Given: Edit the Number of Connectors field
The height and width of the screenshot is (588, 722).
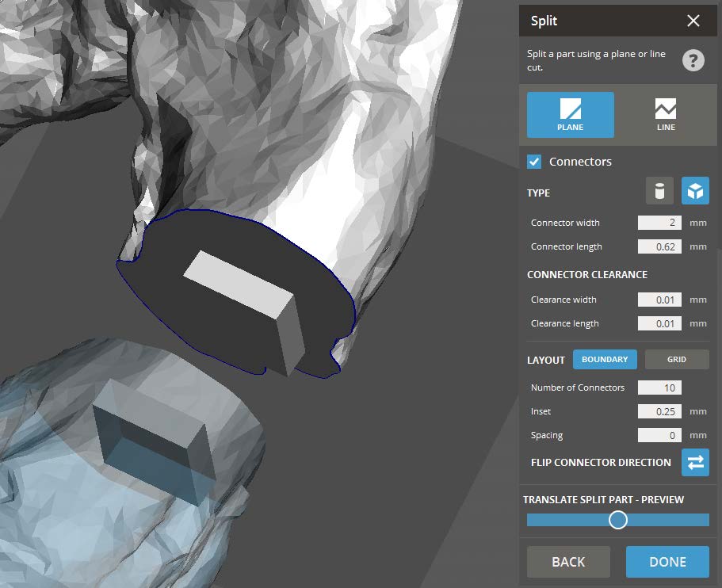Looking at the screenshot, I should coord(659,388).
